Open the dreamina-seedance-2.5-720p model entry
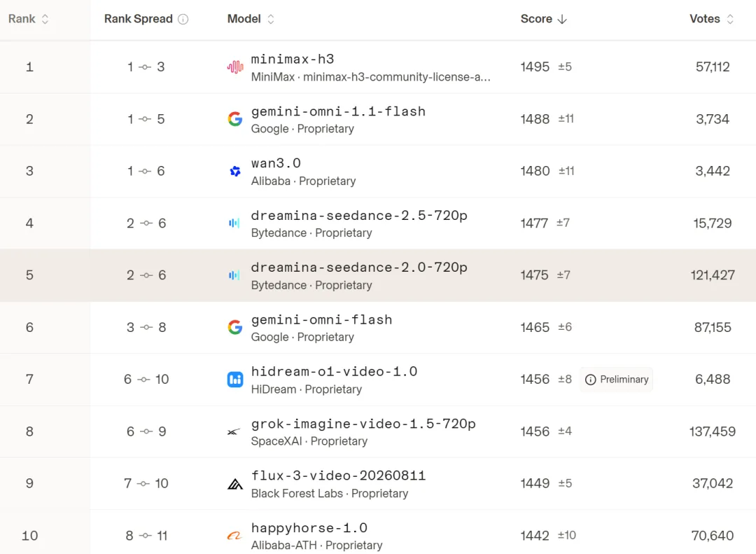Screen dimensions: 756x554 pyautogui.click(x=359, y=216)
